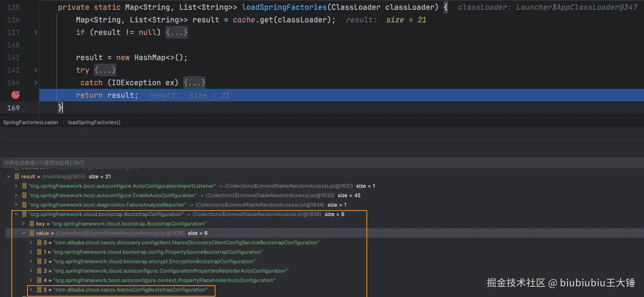Click element icon of index 3 row
The width and height of the screenshot is (644, 297).
39,271
